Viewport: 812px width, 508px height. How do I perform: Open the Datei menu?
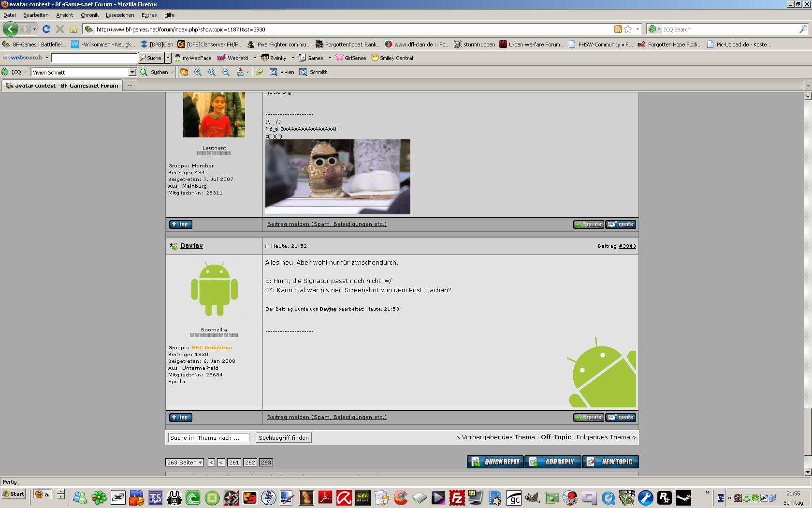[x=10, y=15]
